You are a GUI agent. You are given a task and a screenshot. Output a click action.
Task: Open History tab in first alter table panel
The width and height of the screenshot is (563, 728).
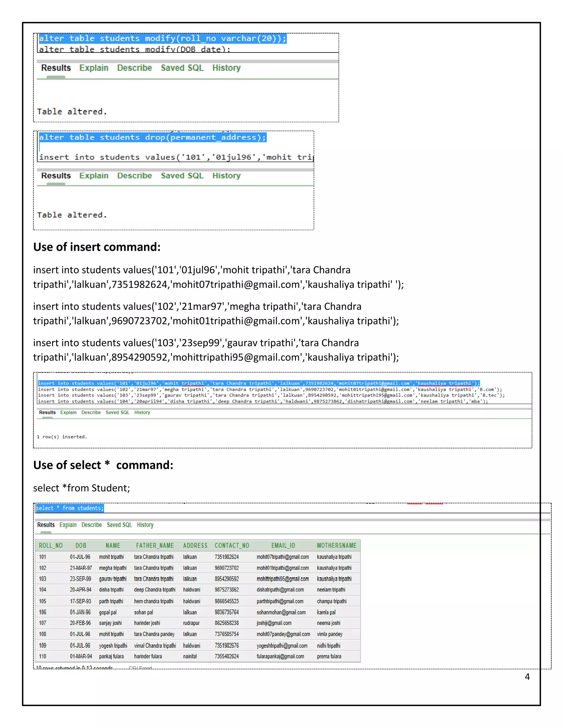click(227, 68)
